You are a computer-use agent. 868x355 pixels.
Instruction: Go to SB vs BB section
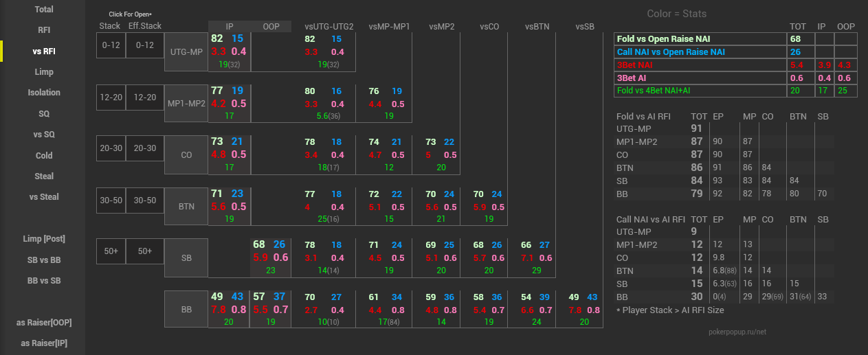44,260
